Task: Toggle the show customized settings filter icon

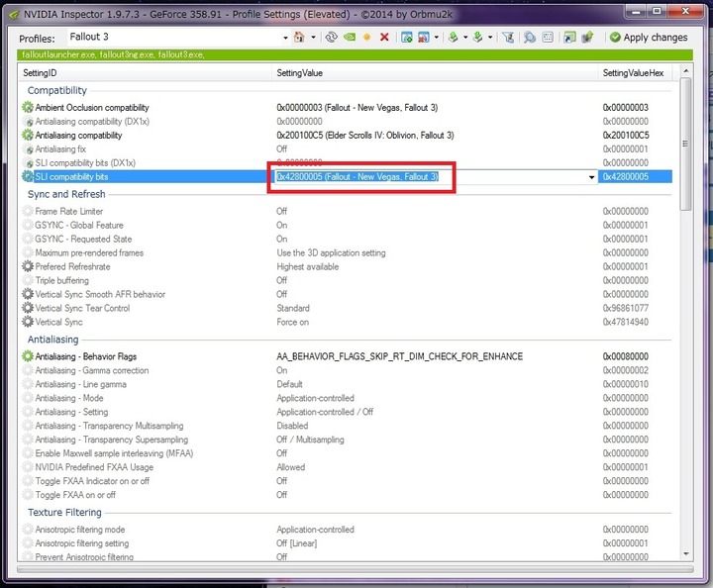Action: click(508, 38)
